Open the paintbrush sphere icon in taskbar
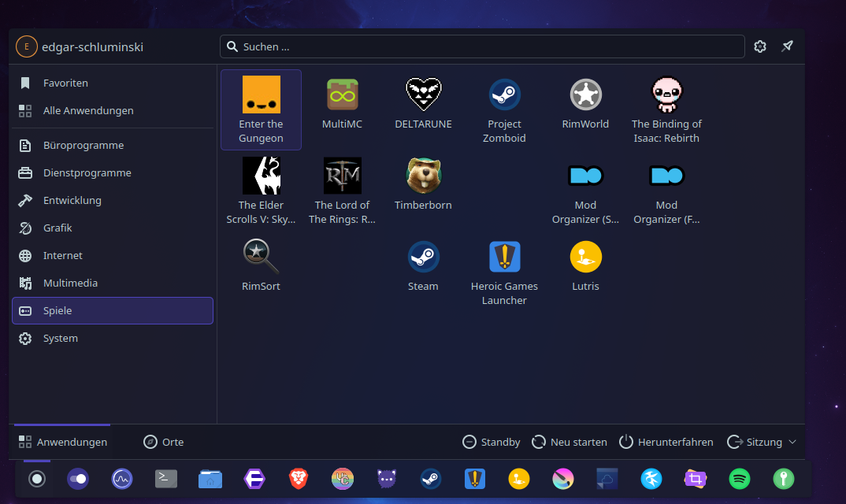Image resolution: width=846 pixels, height=504 pixels. [x=563, y=479]
